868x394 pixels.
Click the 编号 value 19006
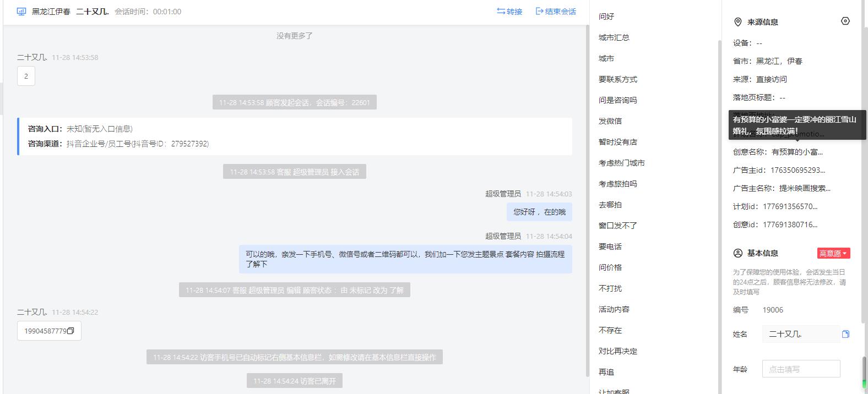[773, 310]
